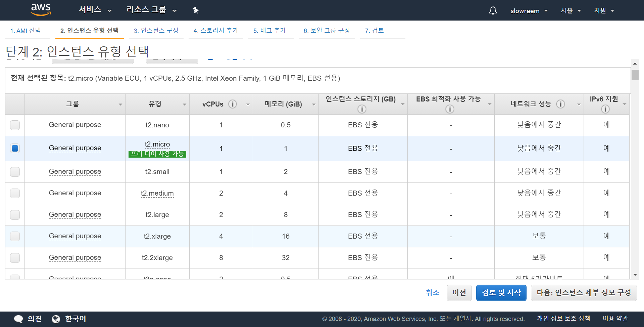
Task: Open the 메모리 (GiB) column filter arrow
Action: coord(314,105)
